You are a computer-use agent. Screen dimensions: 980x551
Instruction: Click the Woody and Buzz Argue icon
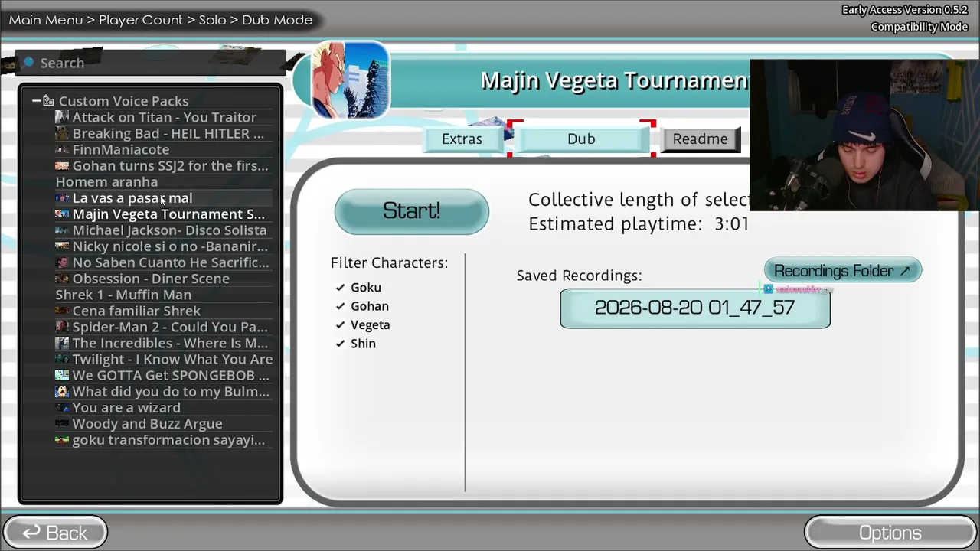point(62,423)
